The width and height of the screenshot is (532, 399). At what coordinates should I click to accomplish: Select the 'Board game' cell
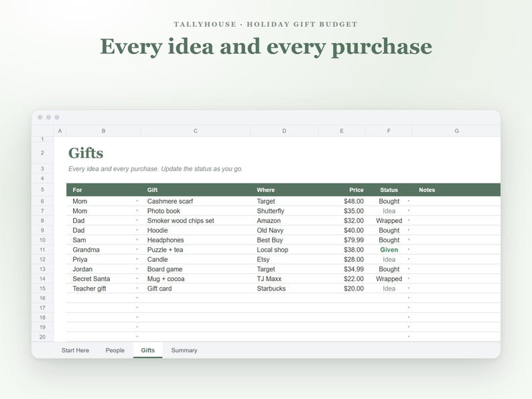tap(196, 269)
